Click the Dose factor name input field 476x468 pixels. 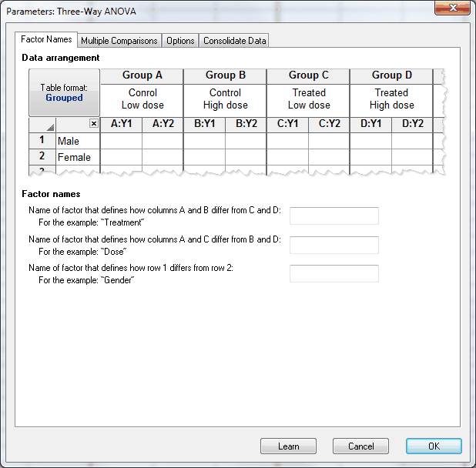[334, 245]
